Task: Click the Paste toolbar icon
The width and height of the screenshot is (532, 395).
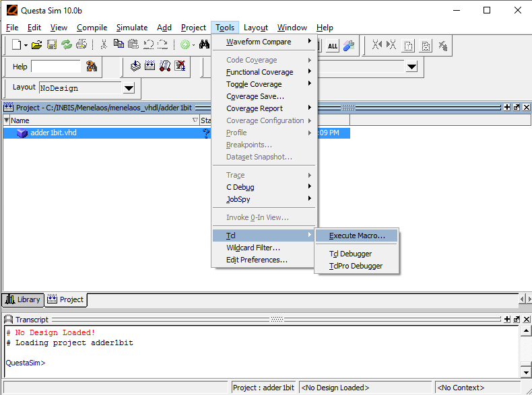Action: [x=133, y=44]
